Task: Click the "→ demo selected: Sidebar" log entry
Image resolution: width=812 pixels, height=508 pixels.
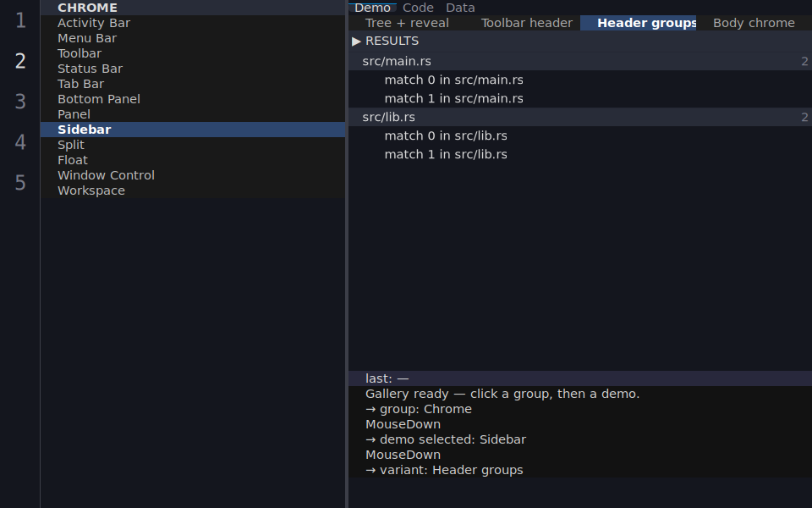Action: [580, 439]
